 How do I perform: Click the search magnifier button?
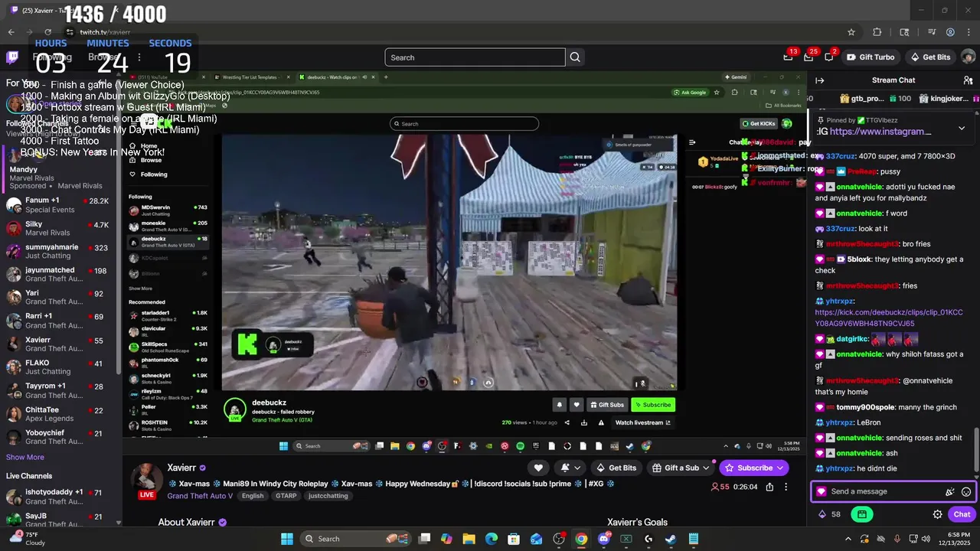575,57
